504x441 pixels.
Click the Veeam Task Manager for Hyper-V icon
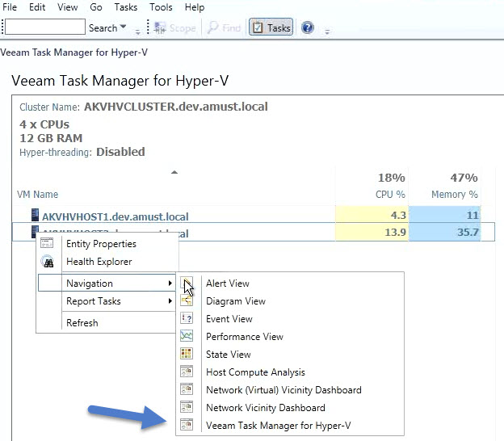[x=187, y=425]
